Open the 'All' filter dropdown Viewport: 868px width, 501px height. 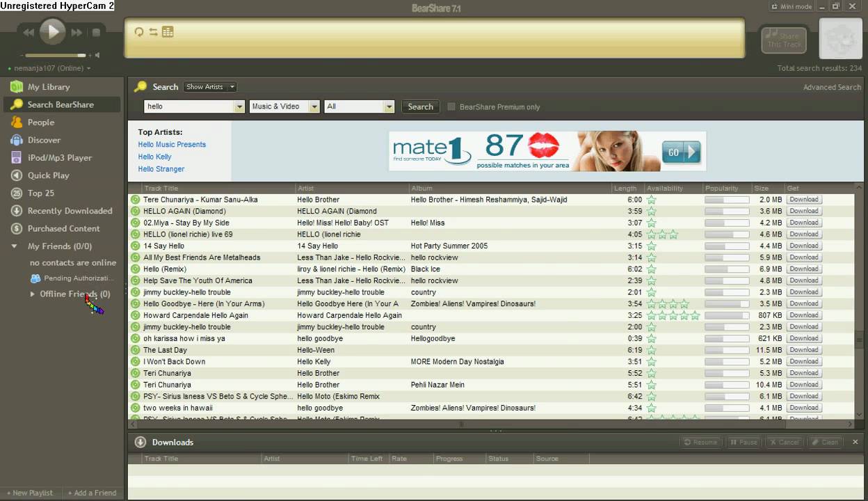tap(360, 106)
